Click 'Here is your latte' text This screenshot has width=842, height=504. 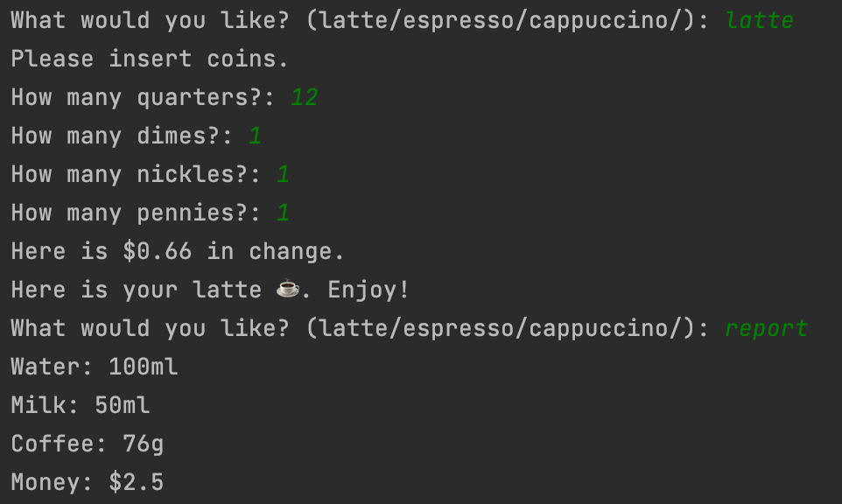pyautogui.click(x=137, y=290)
